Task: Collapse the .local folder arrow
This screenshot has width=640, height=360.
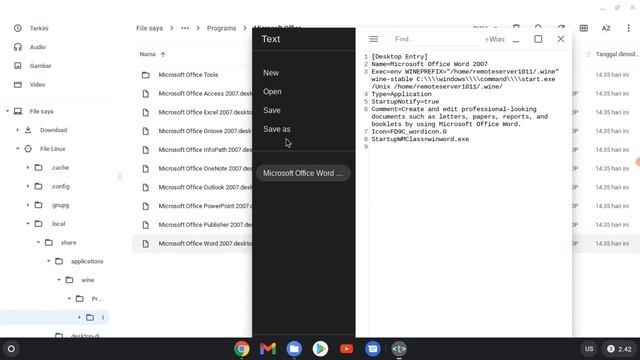Action: [28, 224]
